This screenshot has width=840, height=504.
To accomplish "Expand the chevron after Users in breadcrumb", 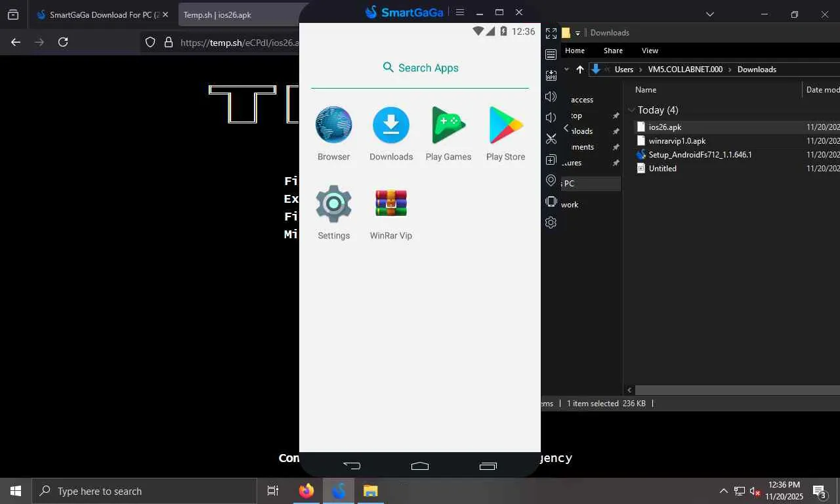I will (641, 69).
